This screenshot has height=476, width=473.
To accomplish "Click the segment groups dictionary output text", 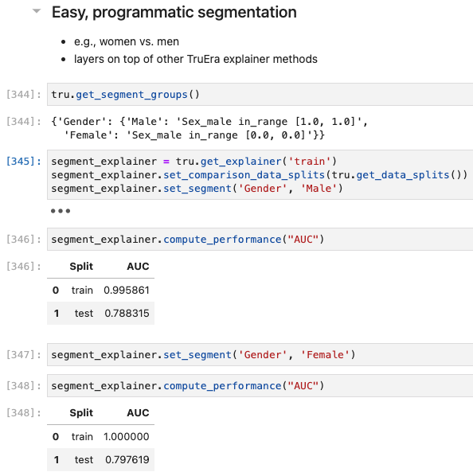I will coord(209,128).
